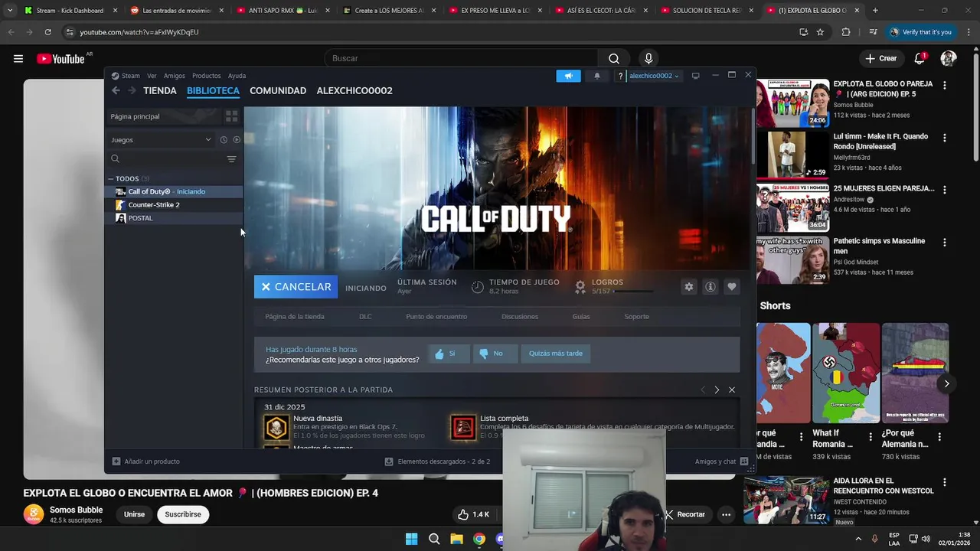Screen dimensions: 980x551
Task: Click the recent activity clock filter
Action: (x=224, y=140)
